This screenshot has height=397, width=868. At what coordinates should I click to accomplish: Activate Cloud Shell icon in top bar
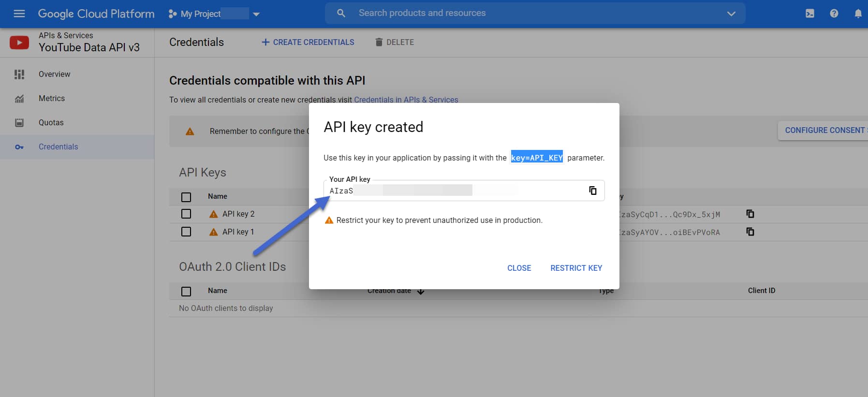[810, 14]
